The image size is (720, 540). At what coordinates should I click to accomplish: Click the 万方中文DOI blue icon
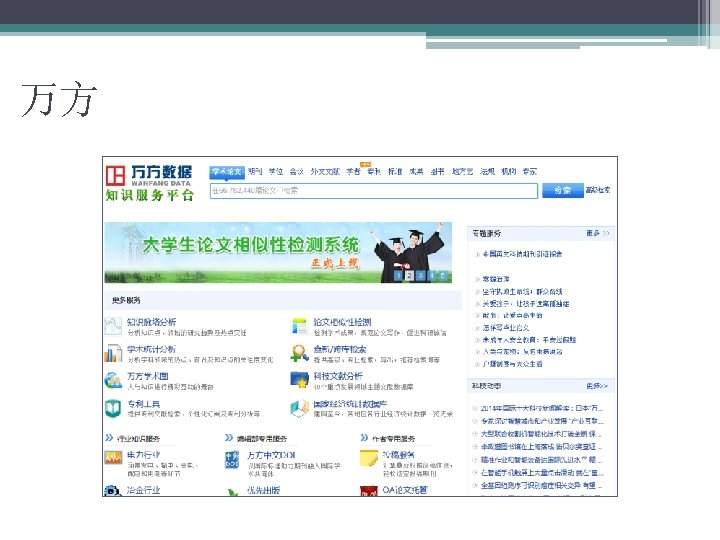(x=232, y=460)
